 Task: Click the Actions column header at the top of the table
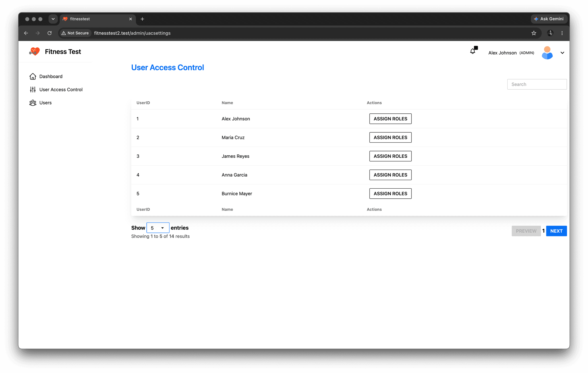(374, 103)
